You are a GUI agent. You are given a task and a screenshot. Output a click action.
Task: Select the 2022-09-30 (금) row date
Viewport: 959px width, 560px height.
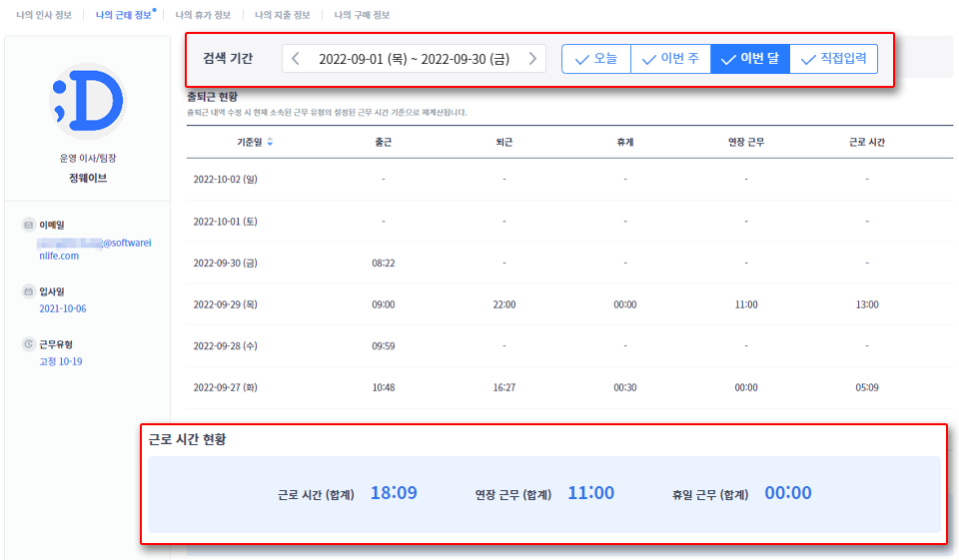click(225, 263)
